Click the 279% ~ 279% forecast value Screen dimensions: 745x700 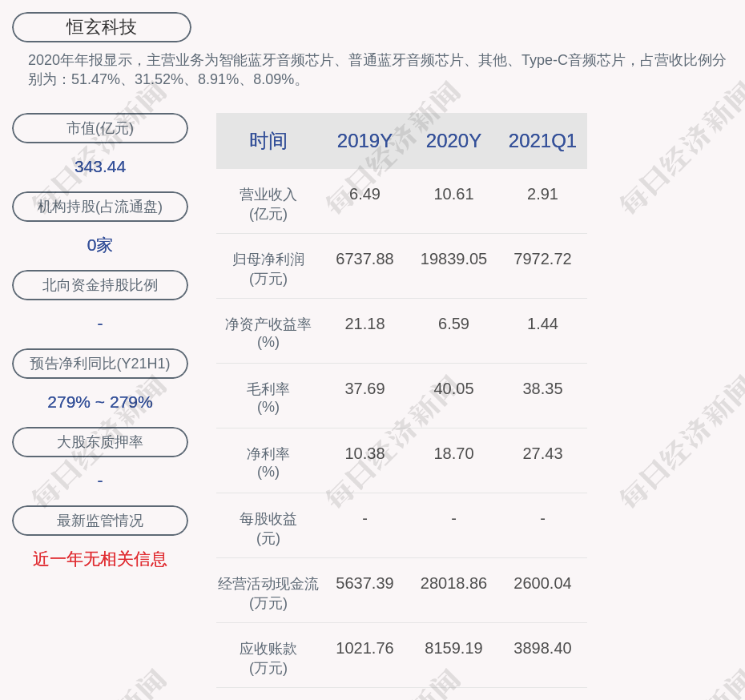pyautogui.click(x=100, y=402)
